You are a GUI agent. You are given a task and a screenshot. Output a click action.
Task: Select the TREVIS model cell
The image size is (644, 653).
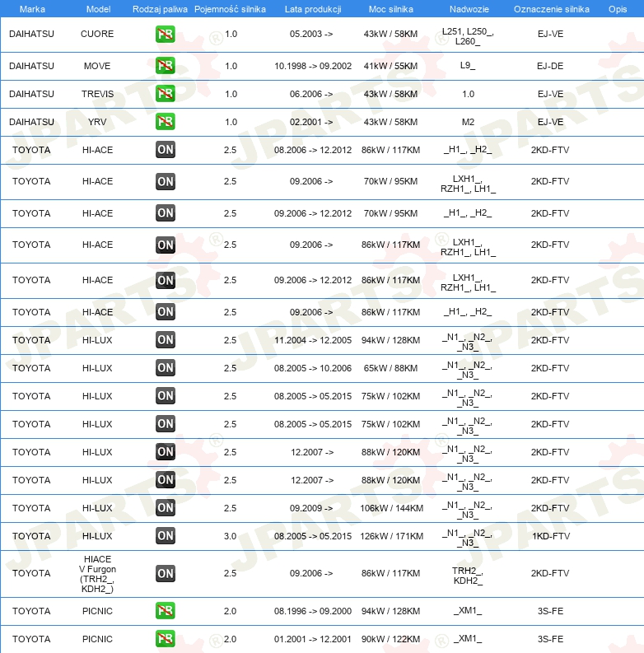tap(97, 94)
